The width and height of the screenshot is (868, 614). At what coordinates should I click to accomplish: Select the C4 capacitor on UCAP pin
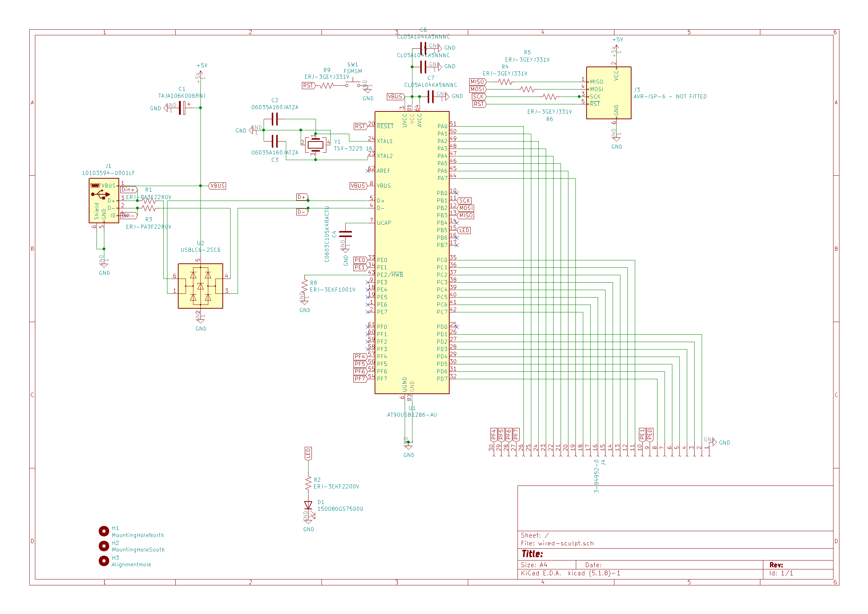click(346, 234)
